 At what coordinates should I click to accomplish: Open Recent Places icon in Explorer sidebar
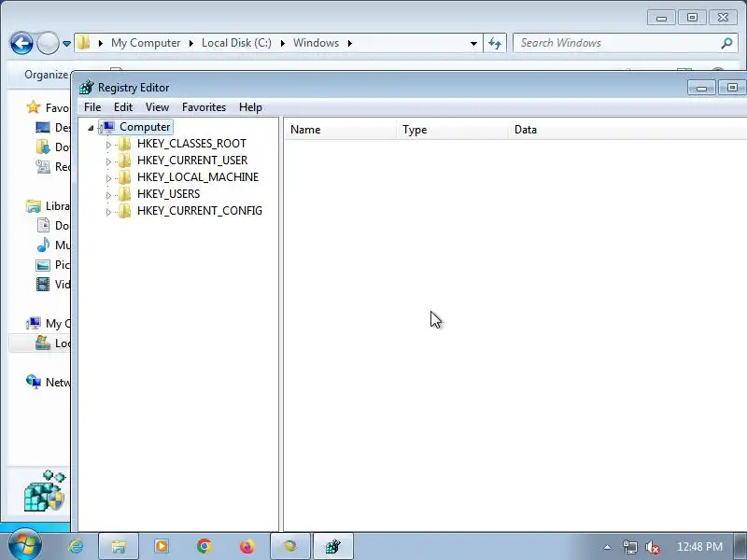(x=43, y=167)
